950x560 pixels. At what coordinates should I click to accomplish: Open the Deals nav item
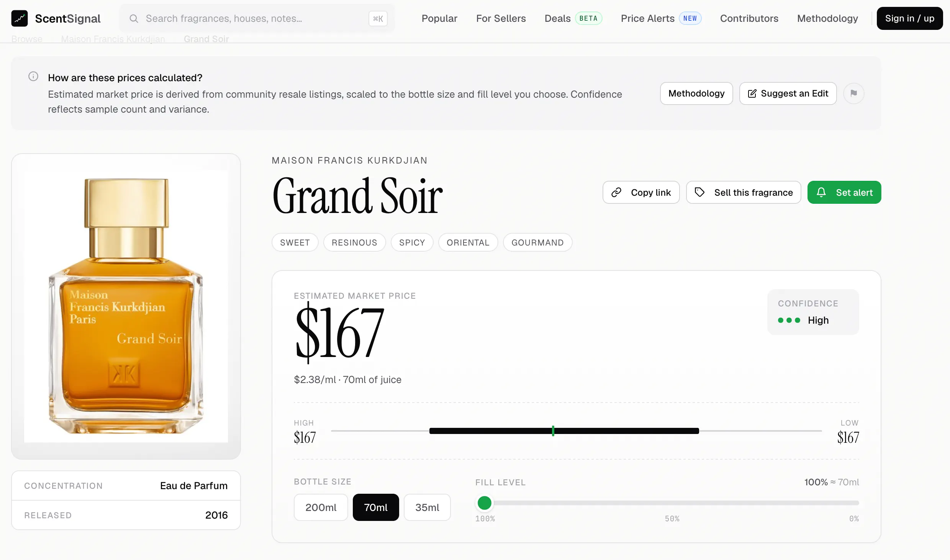pos(558,18)
